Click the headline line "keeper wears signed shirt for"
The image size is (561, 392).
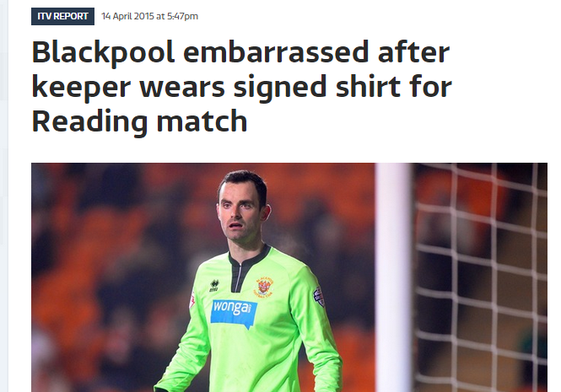click(242, 87)
